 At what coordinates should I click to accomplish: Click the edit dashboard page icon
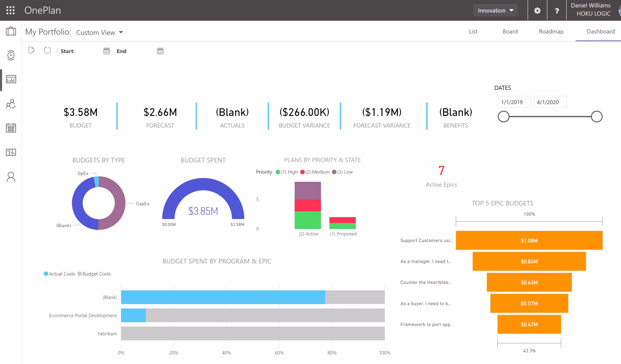pyautogui.click(x=32, y=50)
